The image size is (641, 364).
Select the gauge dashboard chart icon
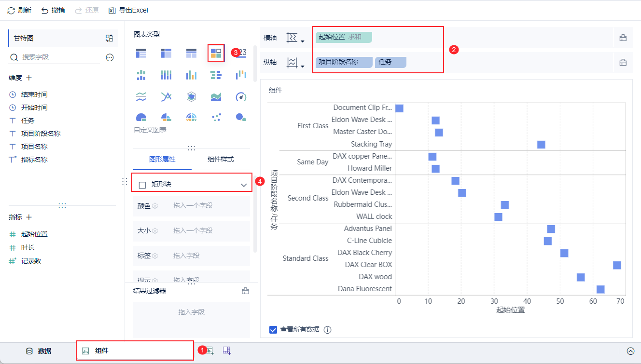pos(241,97)
